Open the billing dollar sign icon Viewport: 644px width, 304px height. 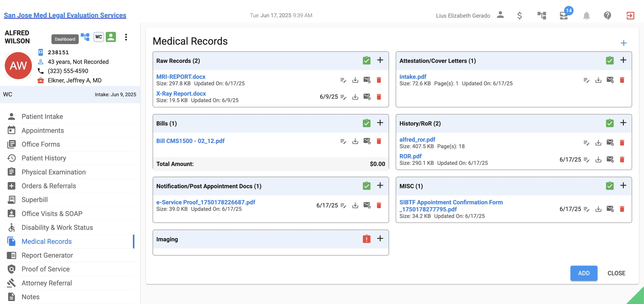(519, 16)
